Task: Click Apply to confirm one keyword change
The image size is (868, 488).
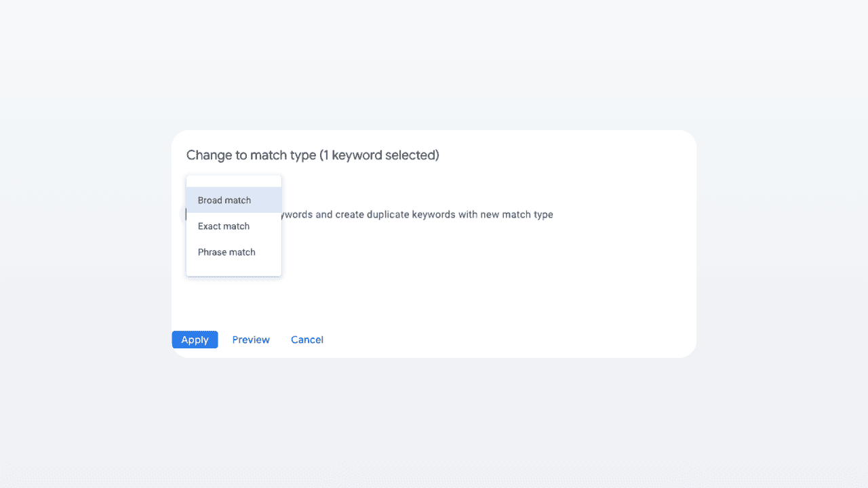Action: tap(195, 340)
